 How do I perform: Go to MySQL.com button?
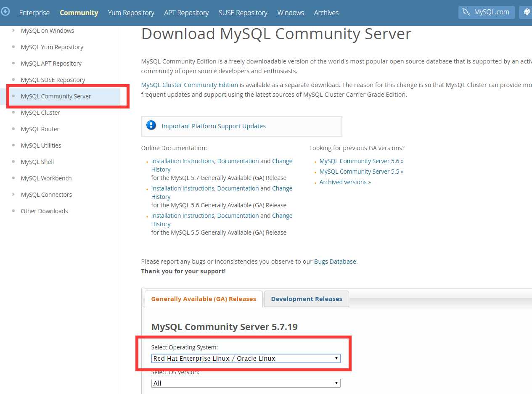pyautogui.click(x=486, y=12)
